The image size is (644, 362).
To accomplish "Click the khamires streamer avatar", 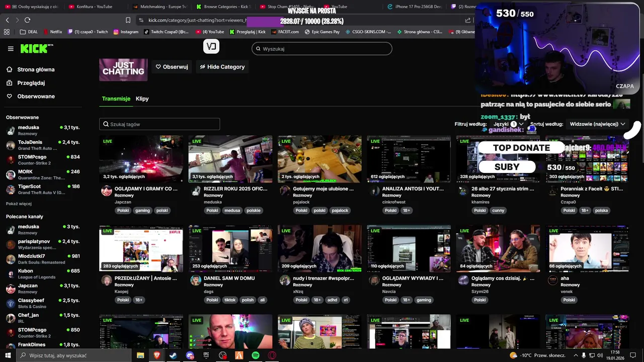I will click(463, 191).
